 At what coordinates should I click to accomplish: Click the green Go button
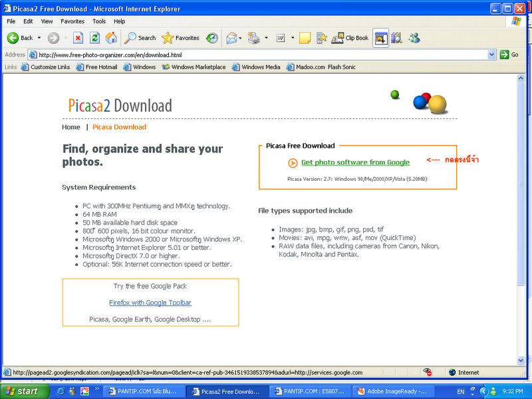point(509,55)
